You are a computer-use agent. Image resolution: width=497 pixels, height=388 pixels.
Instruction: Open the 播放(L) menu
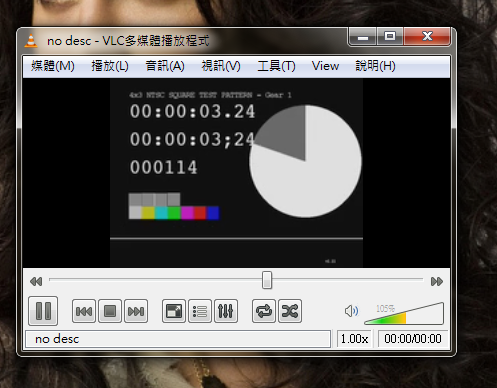point(110,66)
